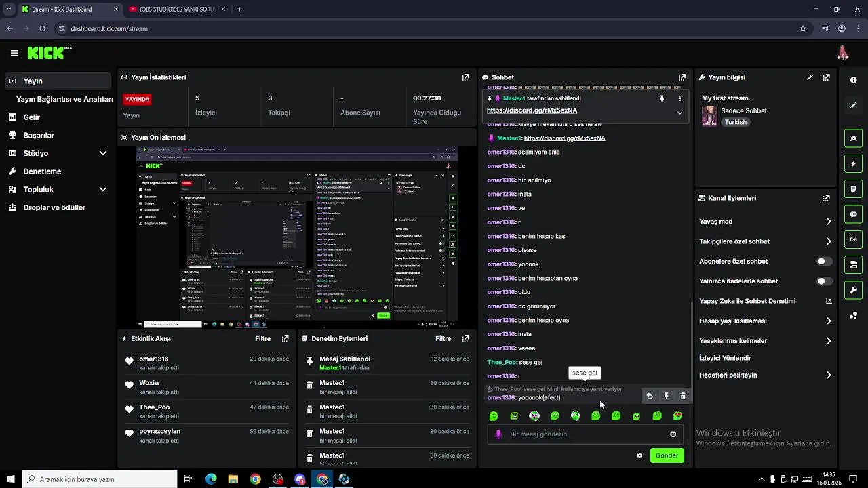Pin the hovered yoooook(efect) message
The width and height of the screenshot is (868, 488).
(x=666, y=396)
